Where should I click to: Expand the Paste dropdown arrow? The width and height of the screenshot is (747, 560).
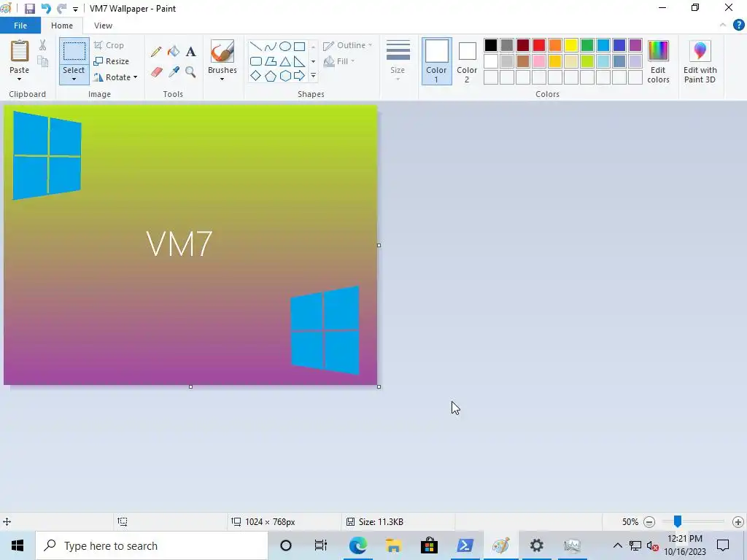point(20,79)
